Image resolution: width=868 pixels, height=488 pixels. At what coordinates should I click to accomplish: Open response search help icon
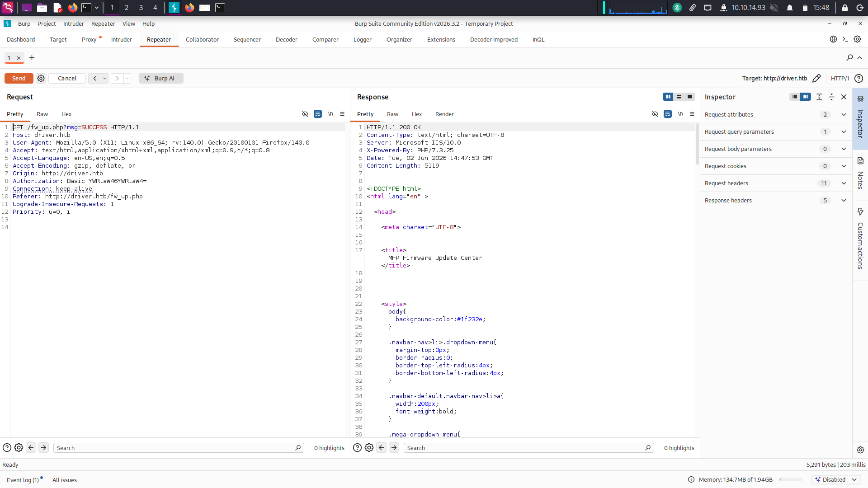click(357, 448)
